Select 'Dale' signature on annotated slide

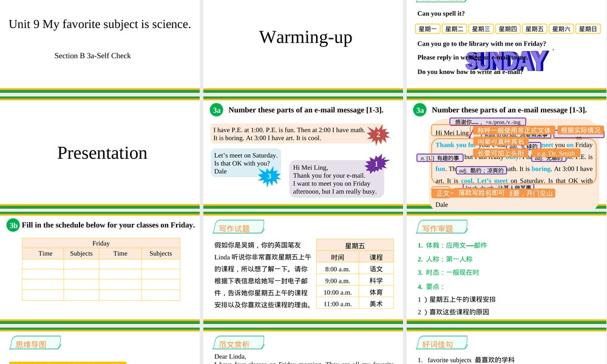(442, 204)
